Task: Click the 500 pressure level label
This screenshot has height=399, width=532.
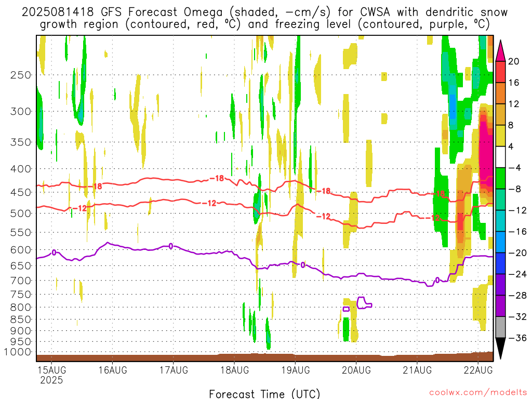Action: [21, 214]
